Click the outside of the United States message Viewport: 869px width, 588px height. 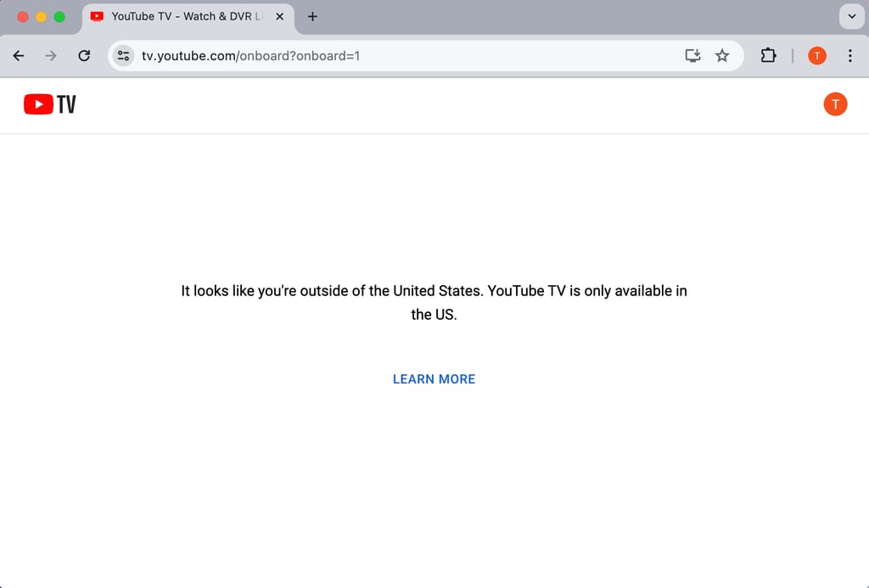point(434,303)
